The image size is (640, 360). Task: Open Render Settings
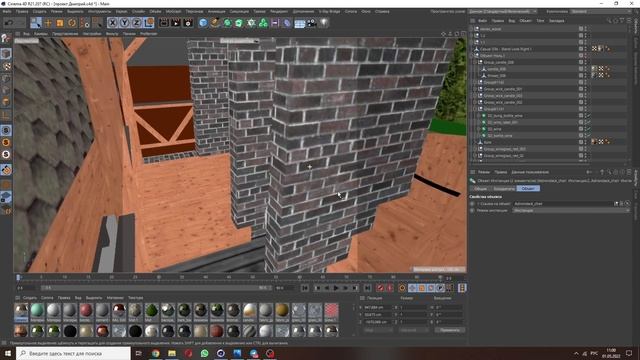point(188,22)
